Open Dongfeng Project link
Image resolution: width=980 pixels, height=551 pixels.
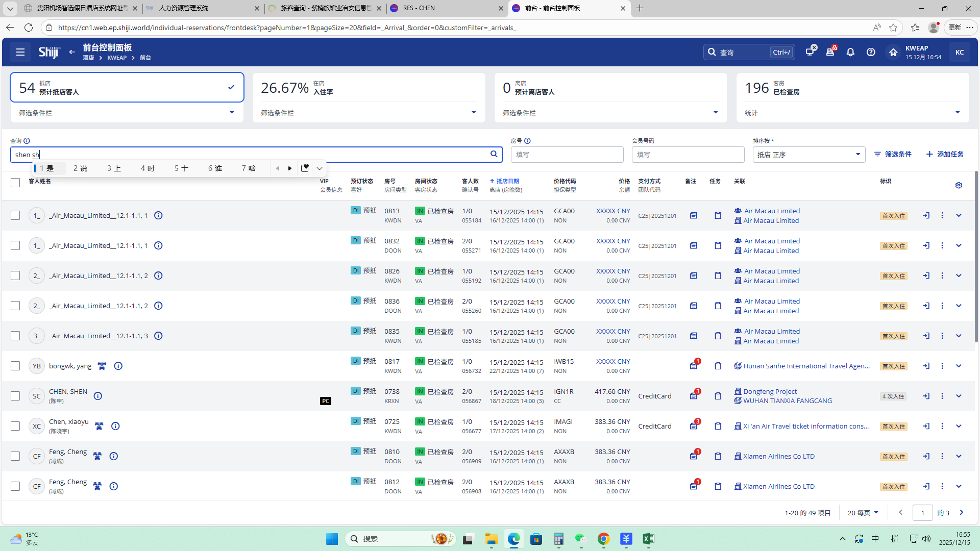[x=769, y=391]
